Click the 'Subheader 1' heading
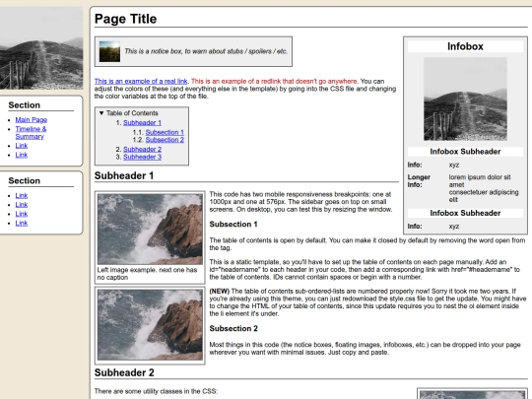 [x=124, y=175]
